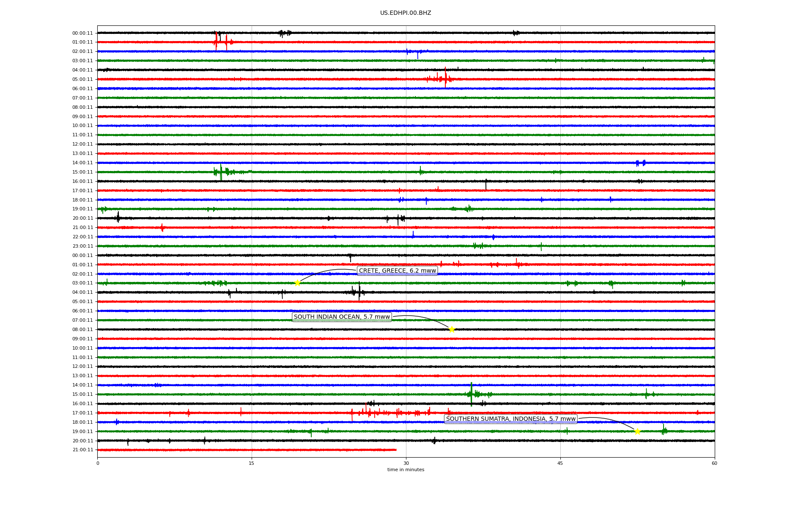
Task: Click the plot title US.EDHPI.00.BHZ
Action: pos(406,13)
